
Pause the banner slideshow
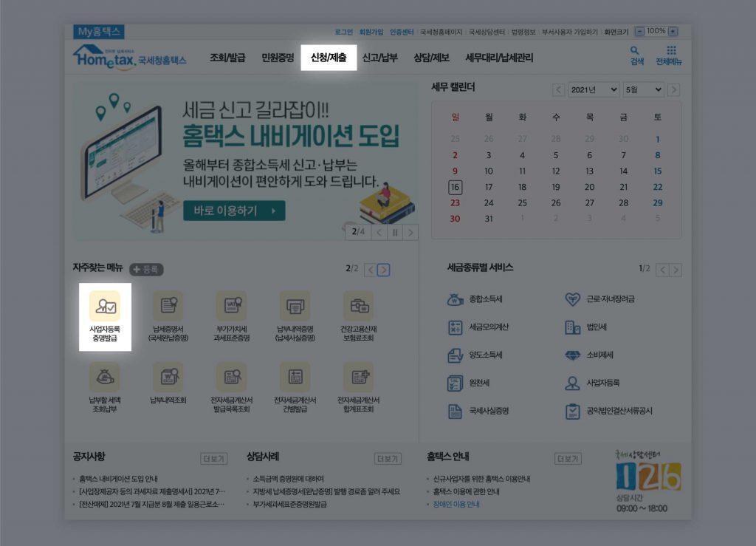pos(395,233)
